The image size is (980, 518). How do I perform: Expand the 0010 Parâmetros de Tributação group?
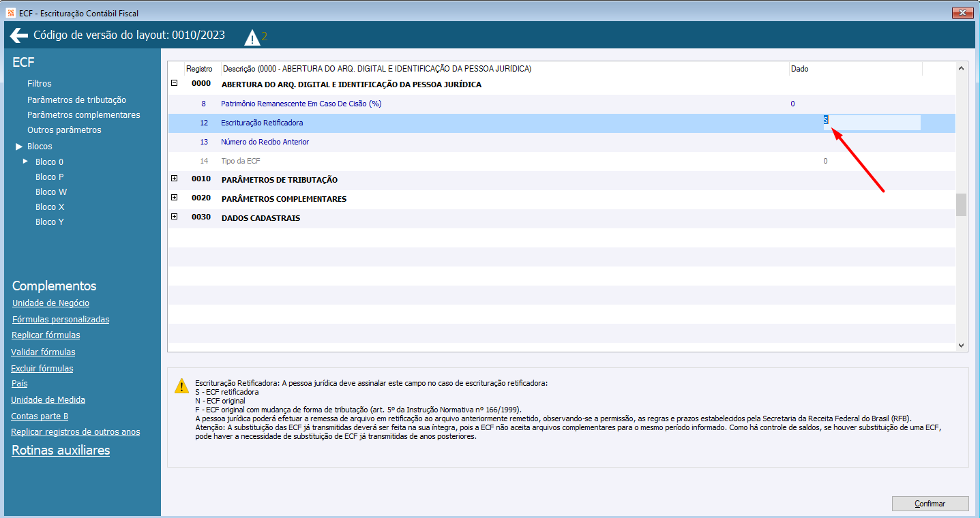click(175, 179)
